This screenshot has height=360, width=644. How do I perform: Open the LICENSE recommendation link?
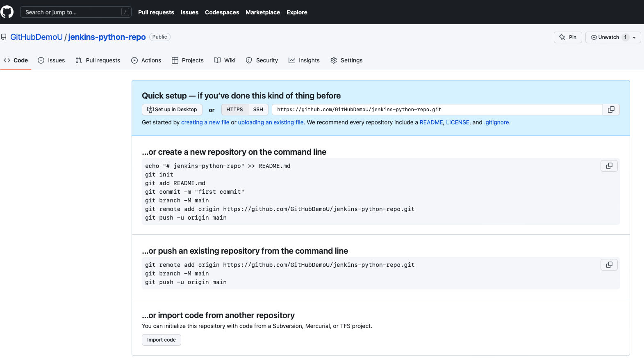pyautogui.click(x=457, y=122)
